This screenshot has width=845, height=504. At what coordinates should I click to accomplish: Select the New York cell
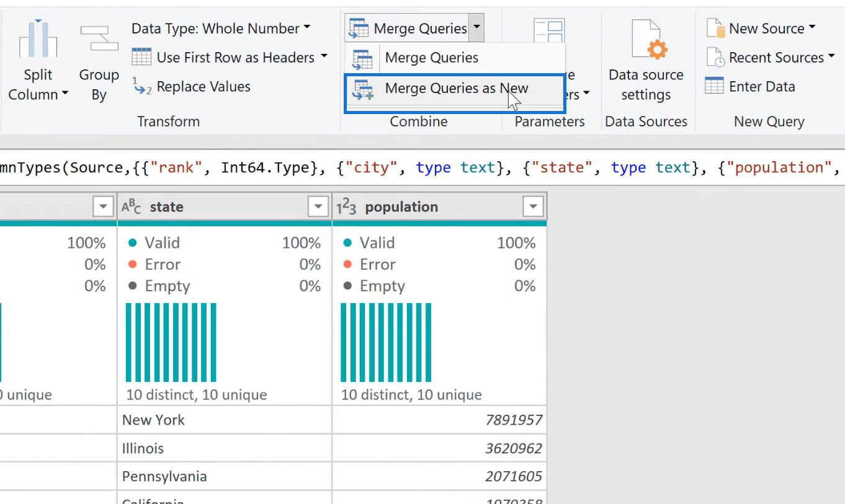click(x=224, y=420)
